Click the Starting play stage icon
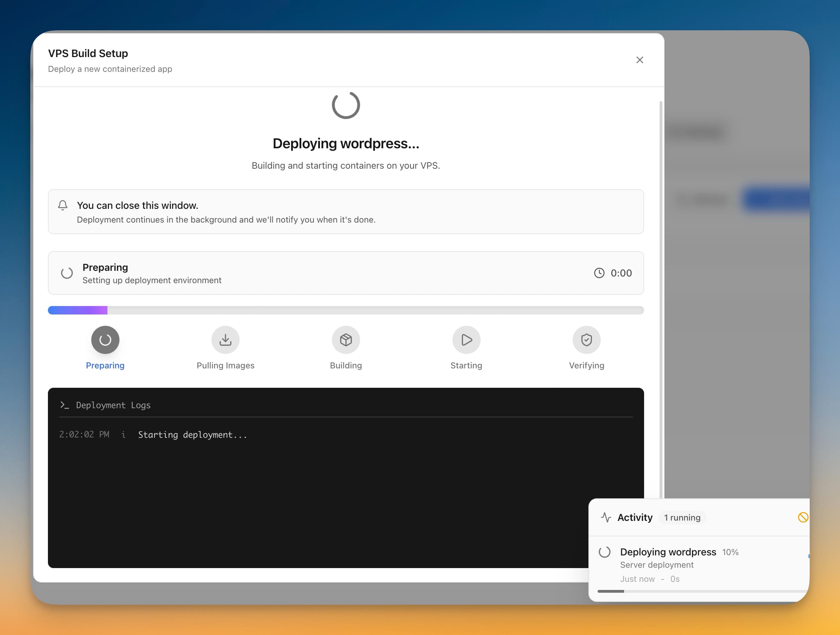This screenshot has height=635, width=840. [x=466, y=340]
